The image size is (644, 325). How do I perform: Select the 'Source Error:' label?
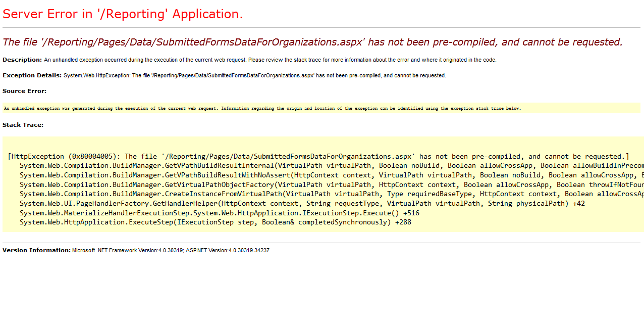(x=24, y=91)
